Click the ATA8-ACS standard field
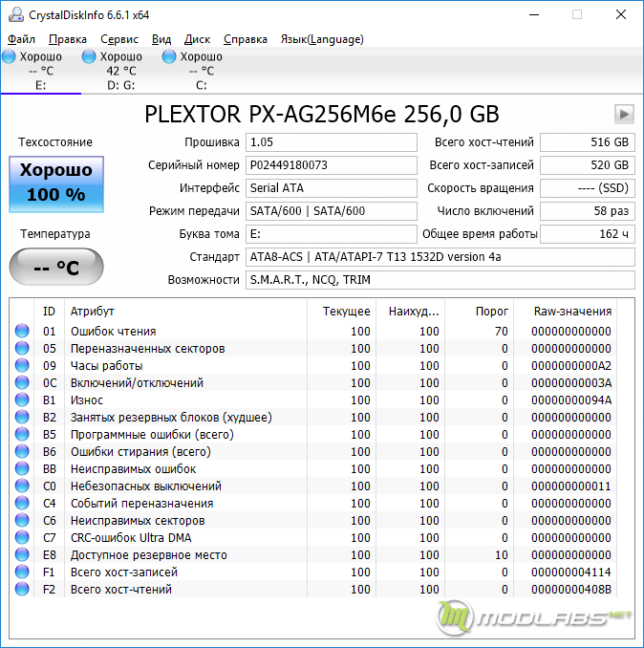644x648 pixels. coord(440,257)
